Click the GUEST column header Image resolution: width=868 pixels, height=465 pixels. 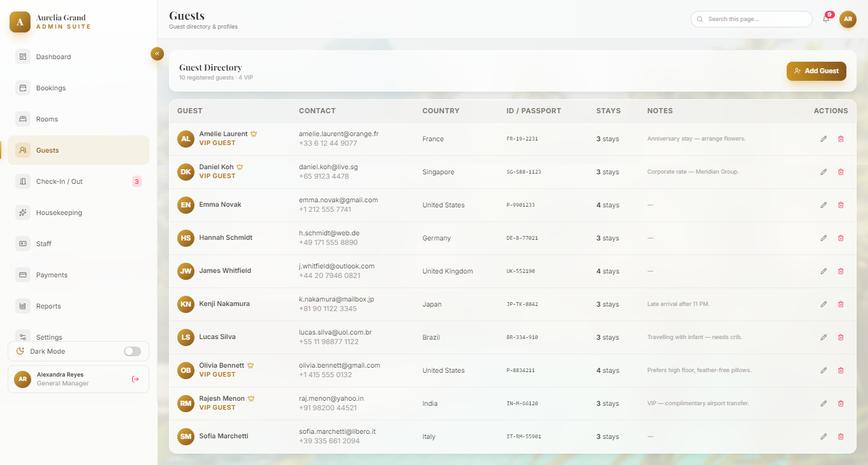190,111
